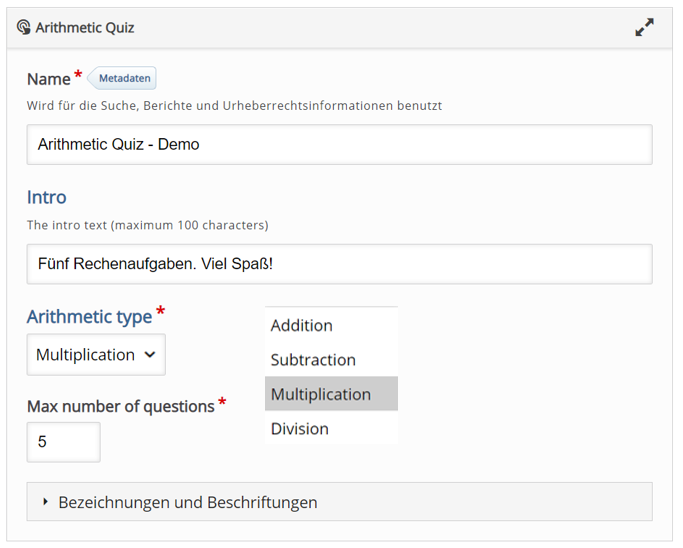The width and height of the screenshot is (683, 548).
Task: Select the Subtraction option
Action: [313, 360]
